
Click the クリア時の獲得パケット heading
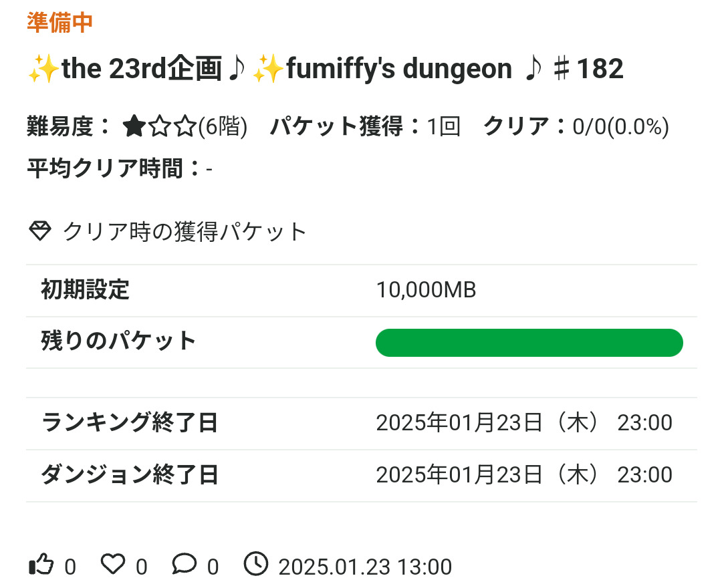tap(185, 232)
